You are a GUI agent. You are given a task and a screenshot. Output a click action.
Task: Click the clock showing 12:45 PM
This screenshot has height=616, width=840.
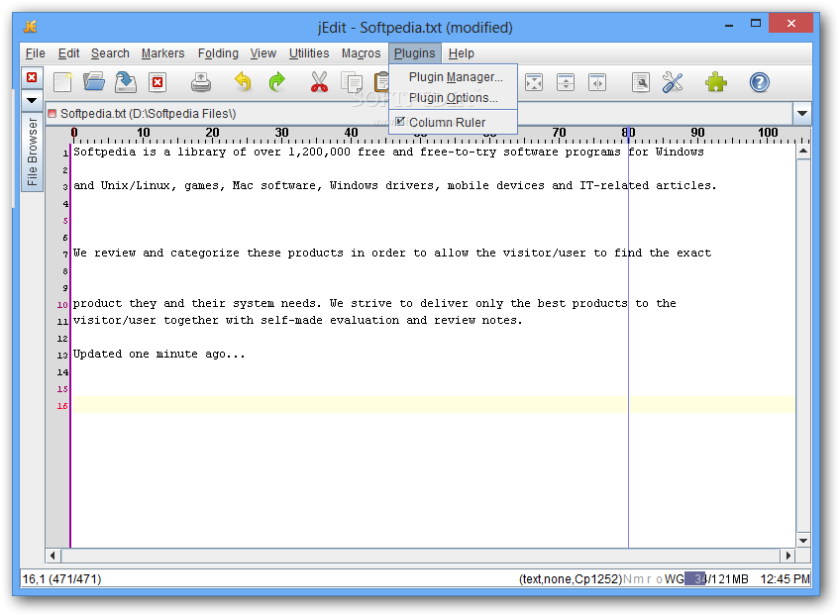click(x=785, y=579)
